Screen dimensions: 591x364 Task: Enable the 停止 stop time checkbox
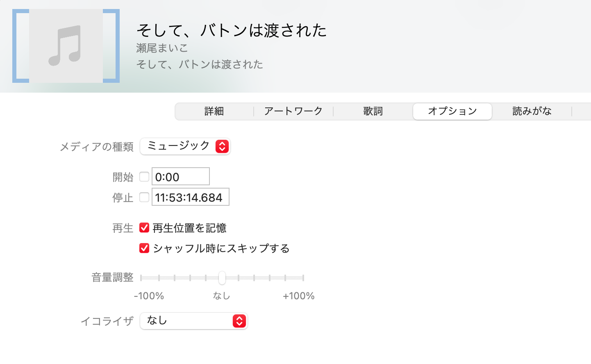pos(144,197)
